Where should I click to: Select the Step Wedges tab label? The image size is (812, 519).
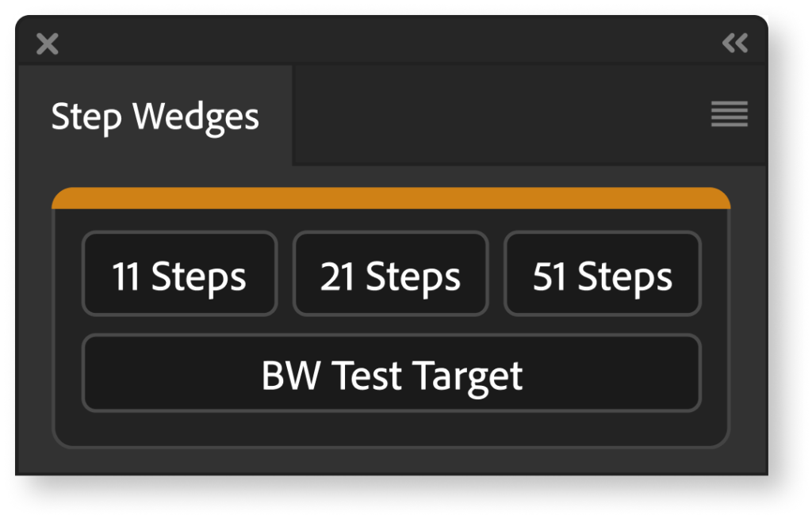point(155,116)
